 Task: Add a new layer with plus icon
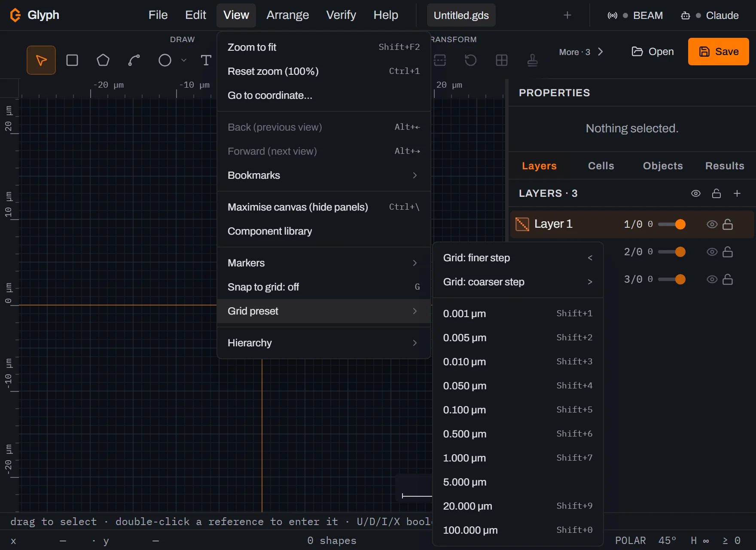737,193
